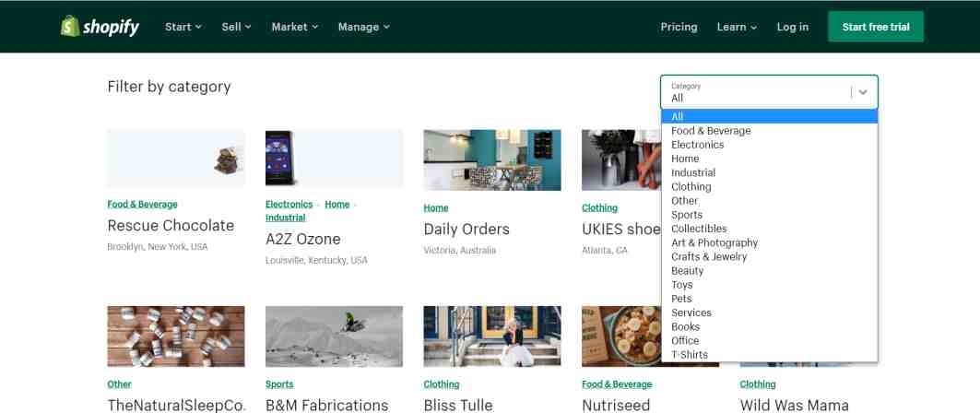980x413 pixels.
Task: Select Sports in the category list
Action: point(770,214)
